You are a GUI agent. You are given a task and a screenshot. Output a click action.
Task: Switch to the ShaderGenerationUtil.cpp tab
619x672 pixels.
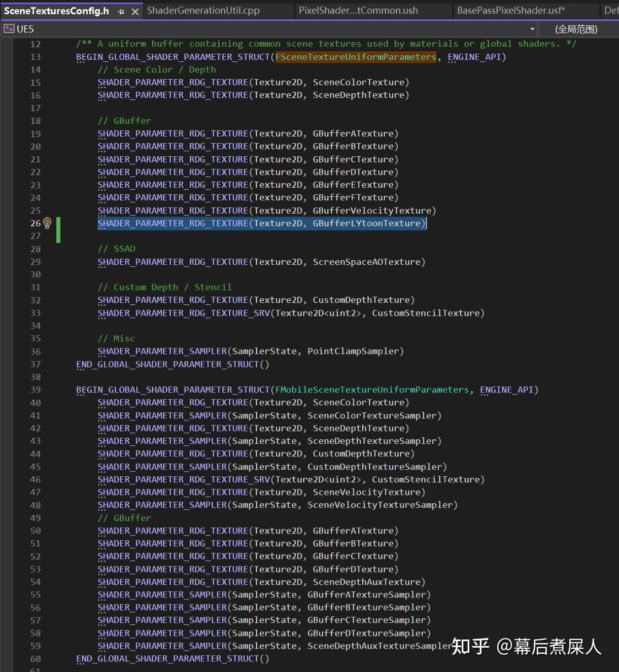(218, 11)
